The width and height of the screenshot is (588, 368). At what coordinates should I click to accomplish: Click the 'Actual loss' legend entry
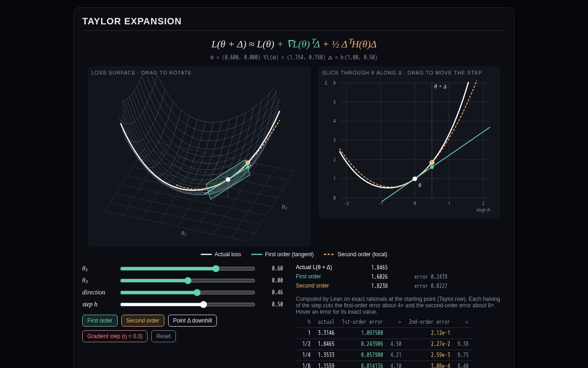click(221, 254)
